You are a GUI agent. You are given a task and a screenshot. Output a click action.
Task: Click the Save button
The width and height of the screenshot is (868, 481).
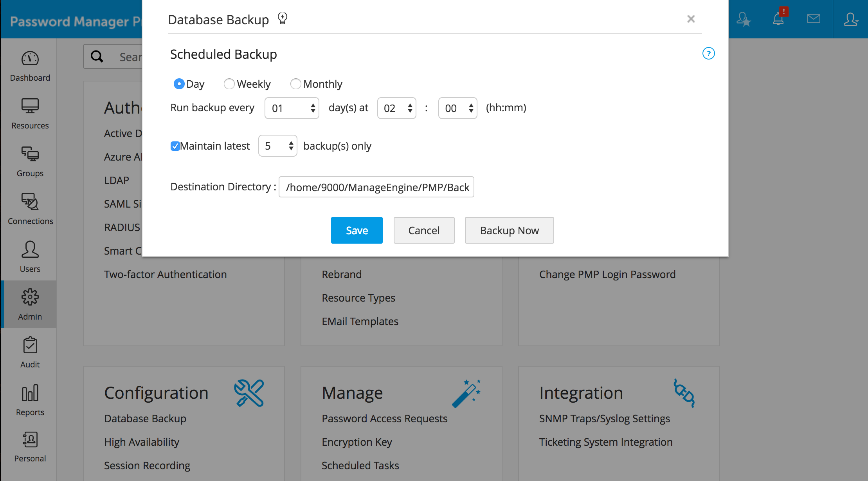click(x=357, y=230)
